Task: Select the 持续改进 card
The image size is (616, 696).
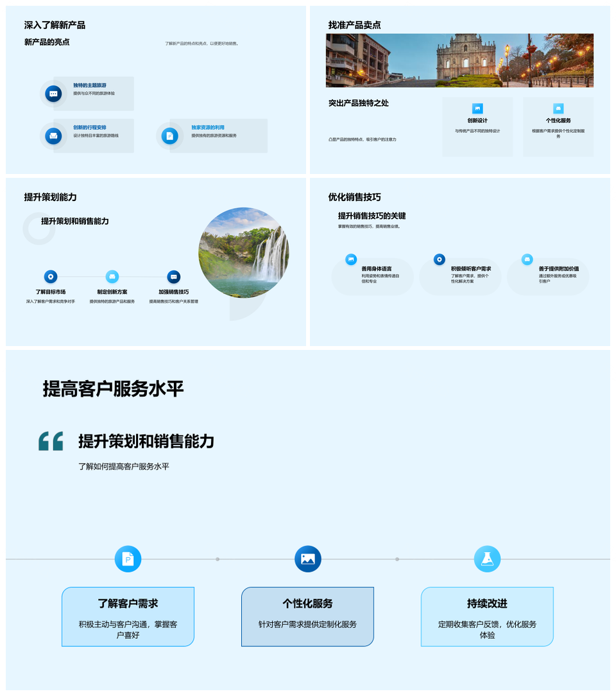Action: [487, 616]
